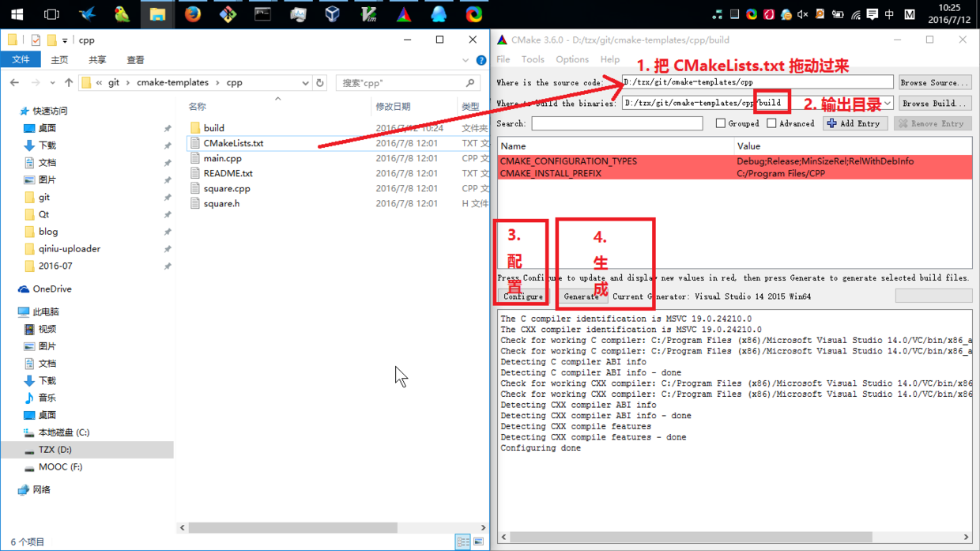980x551 pixels.
Task: Go up one folder level
Action: (x=69, y=82)
